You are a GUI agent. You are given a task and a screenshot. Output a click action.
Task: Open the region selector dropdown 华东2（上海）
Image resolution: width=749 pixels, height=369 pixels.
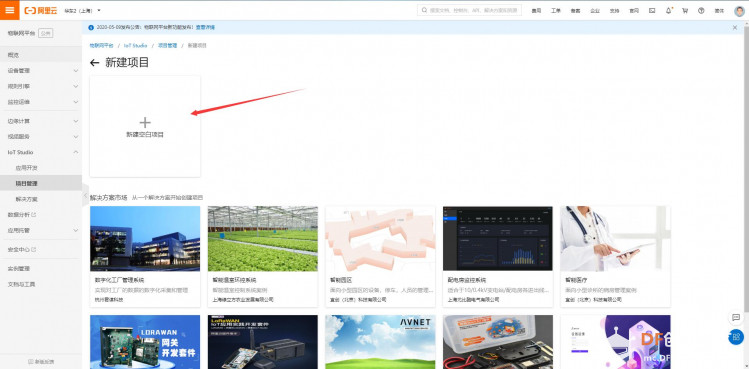click(x=82, y=11)
